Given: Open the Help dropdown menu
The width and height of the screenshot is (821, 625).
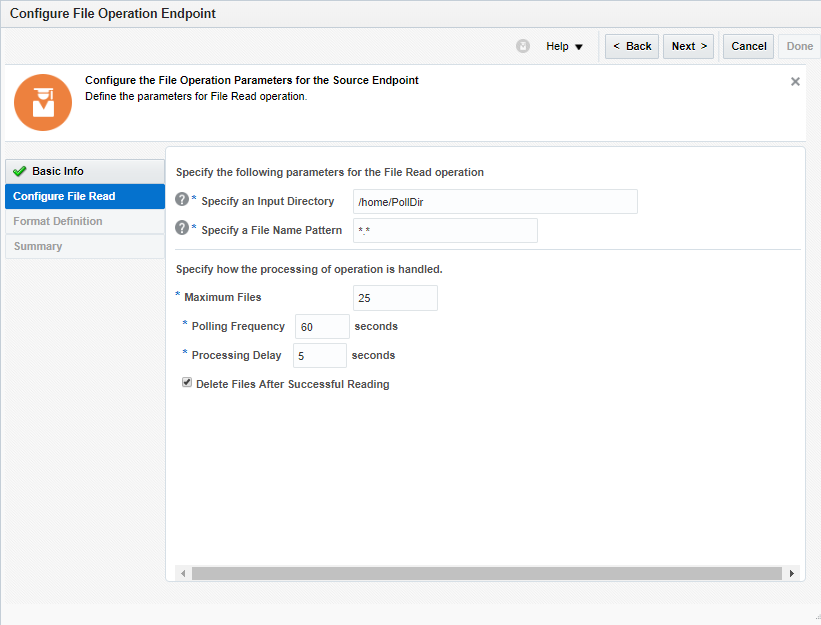Looking at the screenshot, I should [561, 46].
